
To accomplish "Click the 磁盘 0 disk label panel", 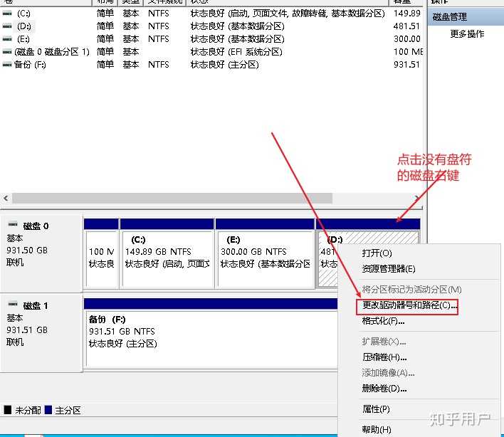I will coord(41,253).
